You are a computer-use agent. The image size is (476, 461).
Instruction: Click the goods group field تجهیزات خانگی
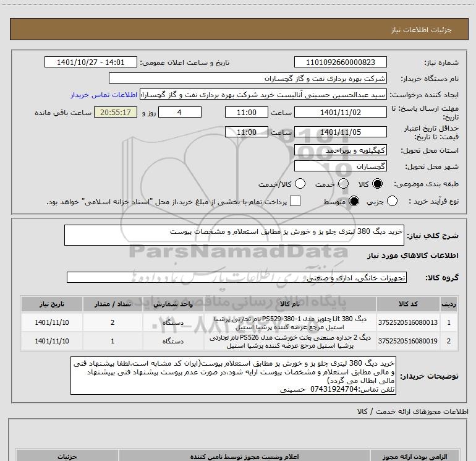pos(237,277)
